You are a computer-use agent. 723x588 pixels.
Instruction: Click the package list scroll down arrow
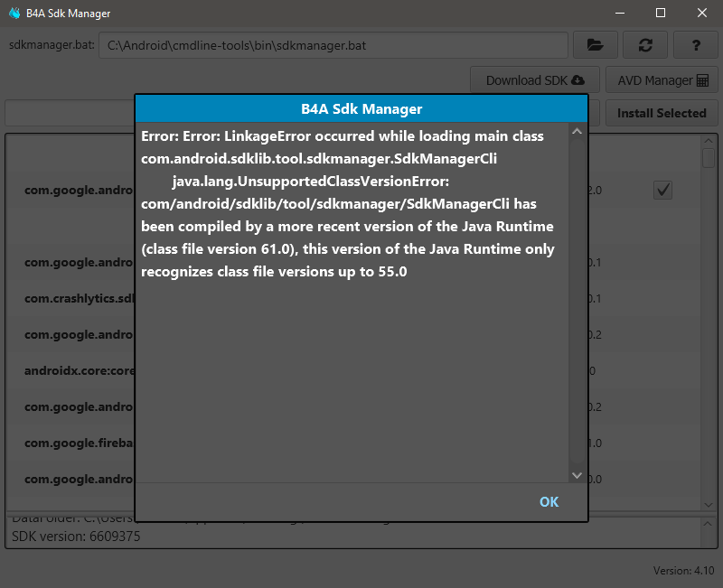point(709,505)
